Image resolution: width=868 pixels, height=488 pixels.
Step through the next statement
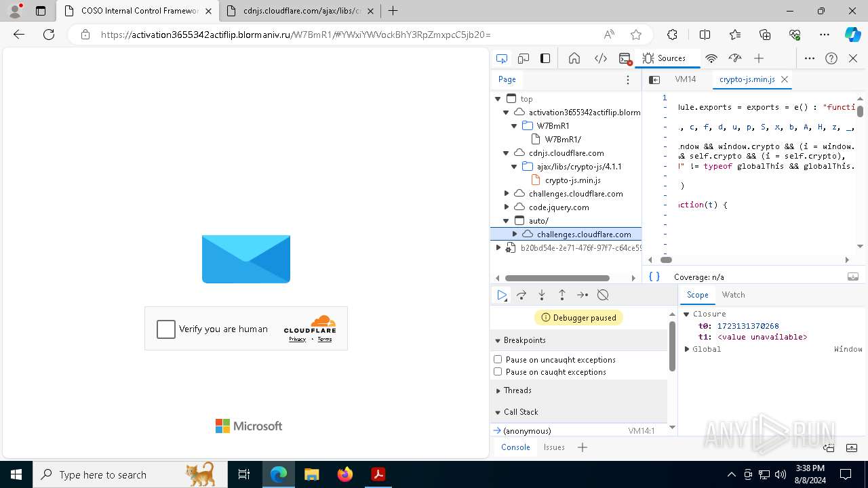pos(583,295)
